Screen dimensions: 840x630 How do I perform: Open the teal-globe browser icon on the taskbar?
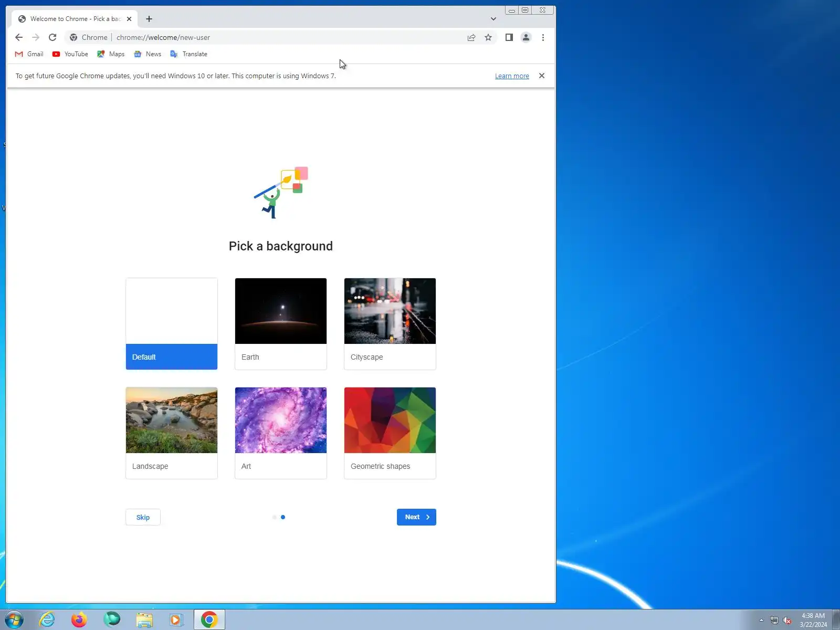[112, 619]
